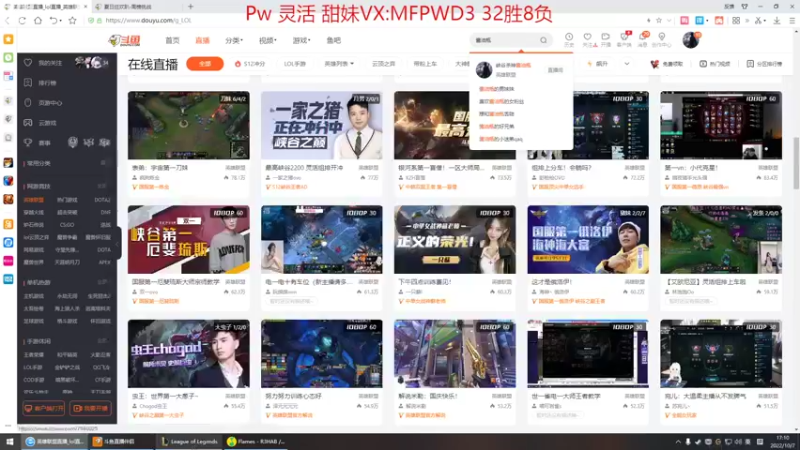Viewport: 800px width, 450px height.
Task: Open the 客户端 client icon with red badge
Action: (x=624, y=39)
